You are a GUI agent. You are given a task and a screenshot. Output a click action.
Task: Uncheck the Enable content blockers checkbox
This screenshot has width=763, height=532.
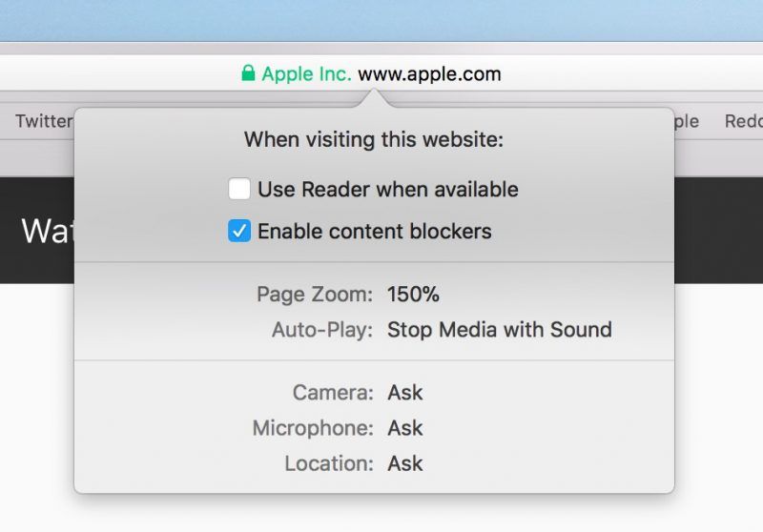click(239, 231)
